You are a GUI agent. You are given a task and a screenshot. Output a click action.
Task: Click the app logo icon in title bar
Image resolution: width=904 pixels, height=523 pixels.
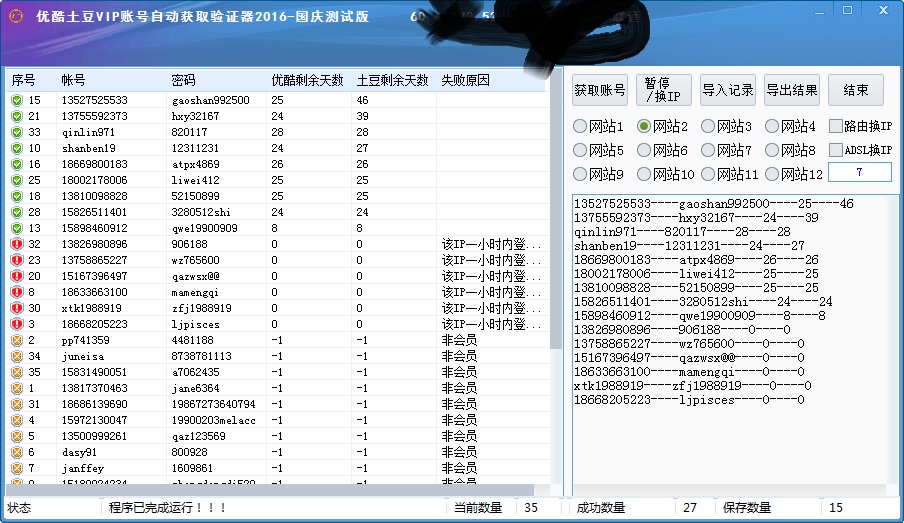pos(16,16)
